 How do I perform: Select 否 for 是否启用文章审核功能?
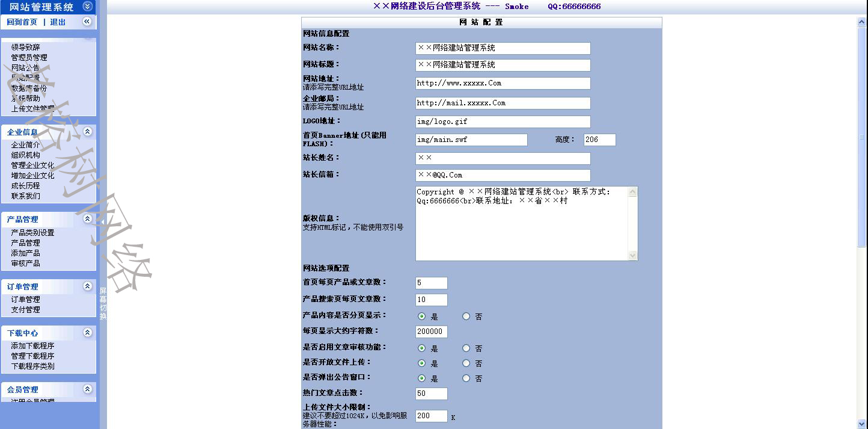(466, 348)
